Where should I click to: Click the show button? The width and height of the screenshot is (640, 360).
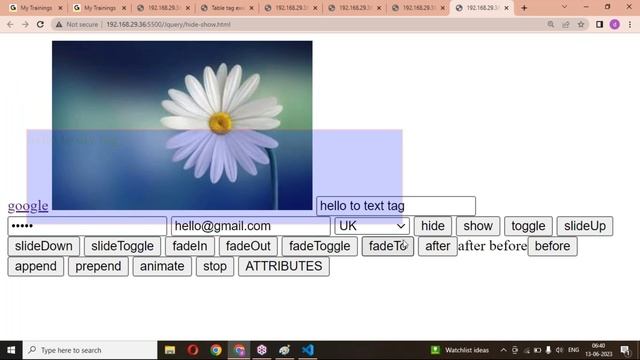478,226
